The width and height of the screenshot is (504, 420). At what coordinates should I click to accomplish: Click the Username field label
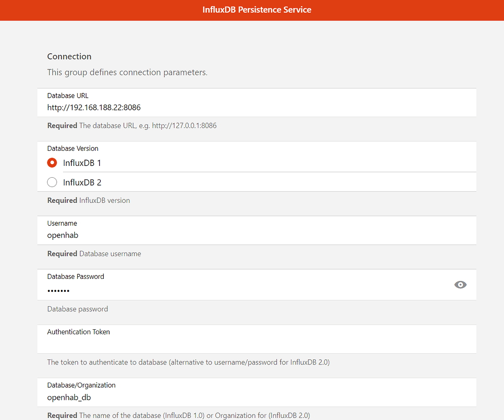62,223
